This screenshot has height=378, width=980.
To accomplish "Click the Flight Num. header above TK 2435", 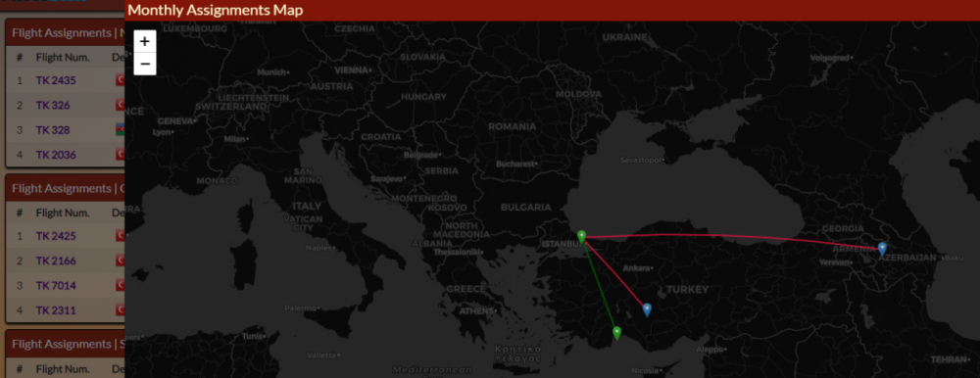I will [63, 58].
